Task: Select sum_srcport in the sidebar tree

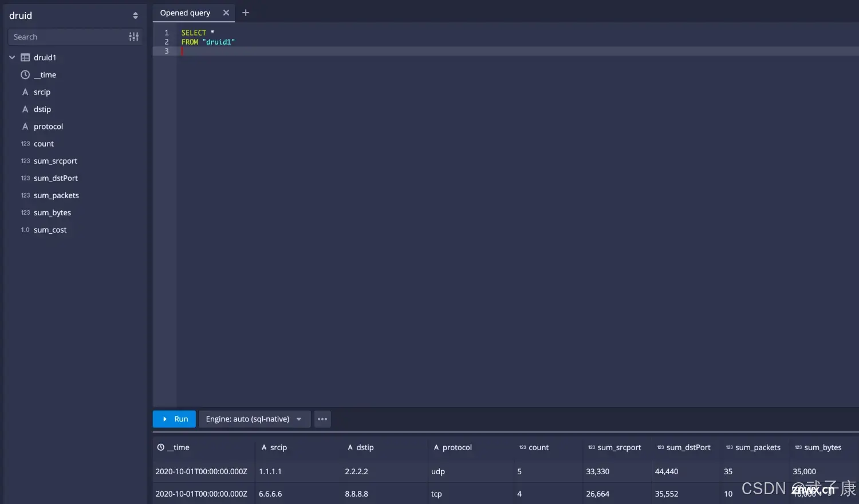Action: pos(56,161)
